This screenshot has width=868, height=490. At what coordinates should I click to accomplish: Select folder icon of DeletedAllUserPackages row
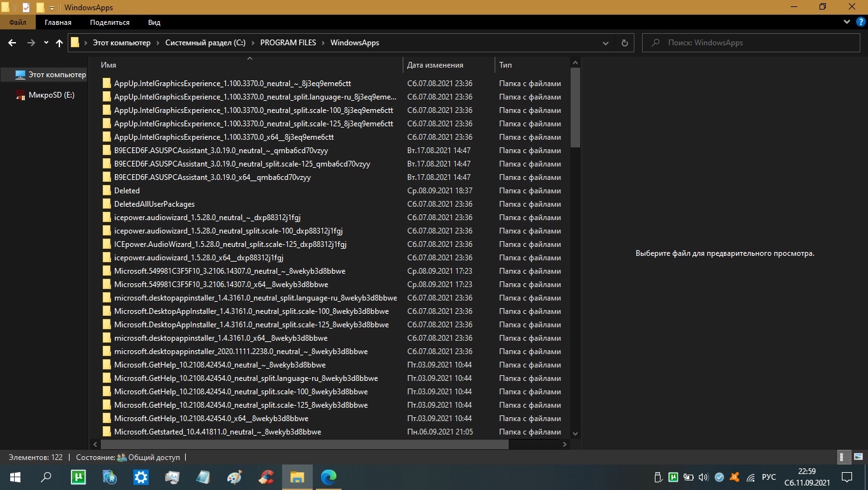click(107, 204)
